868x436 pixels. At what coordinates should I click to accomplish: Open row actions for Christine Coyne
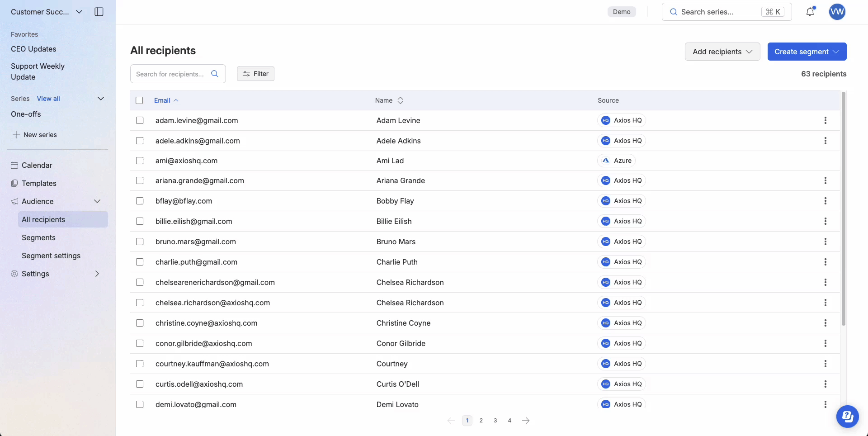826,323
